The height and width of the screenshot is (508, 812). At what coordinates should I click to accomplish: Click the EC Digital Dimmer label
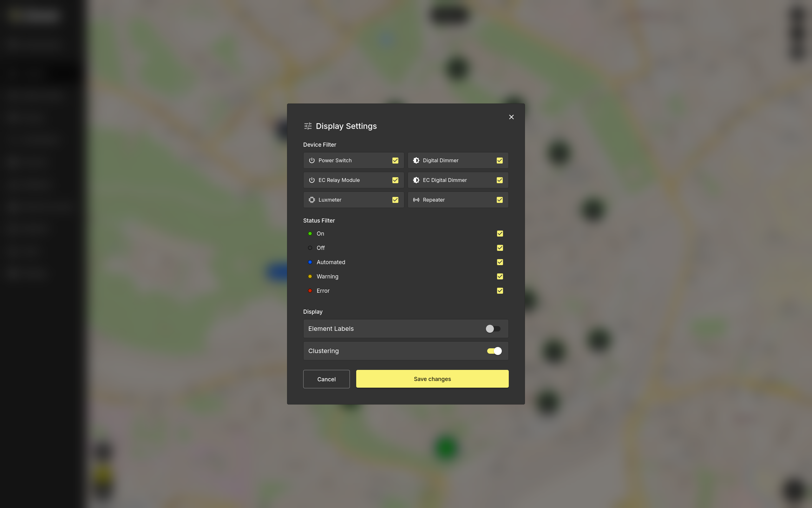pyautogui.click(x=445, y=180)
